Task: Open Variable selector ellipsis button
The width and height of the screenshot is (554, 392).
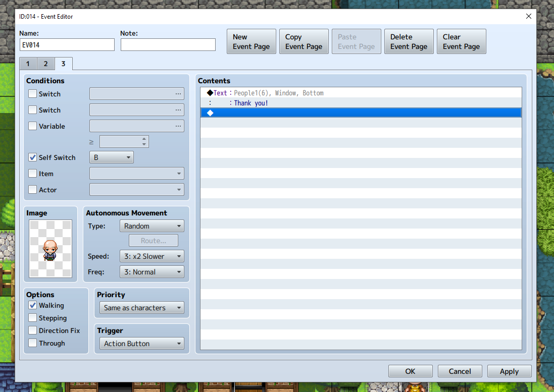Action: point(178,126)
